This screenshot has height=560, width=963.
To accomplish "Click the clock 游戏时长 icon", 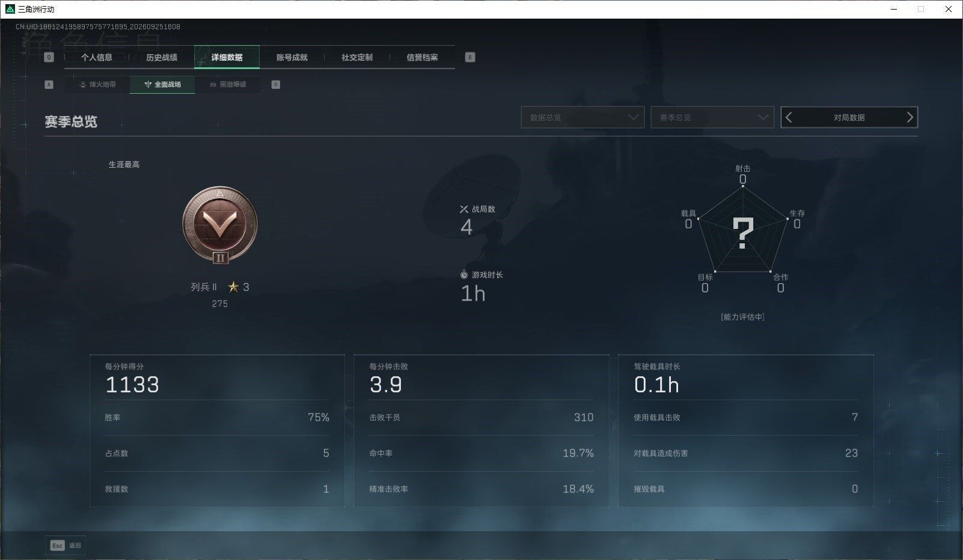I will point(464,275).
